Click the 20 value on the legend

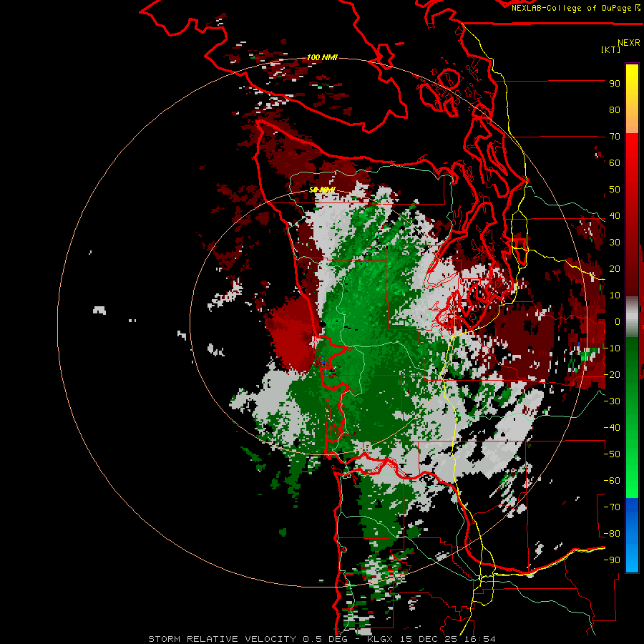click(x=615, y=269)
